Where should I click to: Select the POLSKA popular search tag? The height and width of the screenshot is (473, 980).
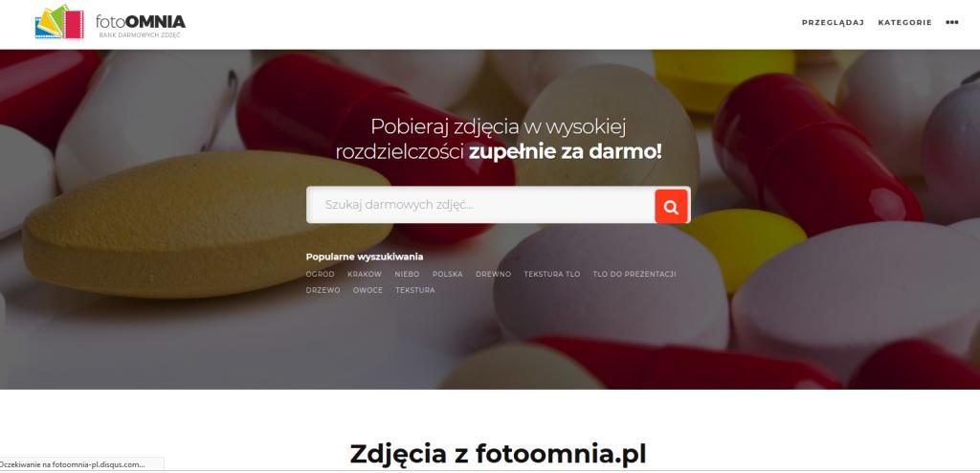point(448,274)
